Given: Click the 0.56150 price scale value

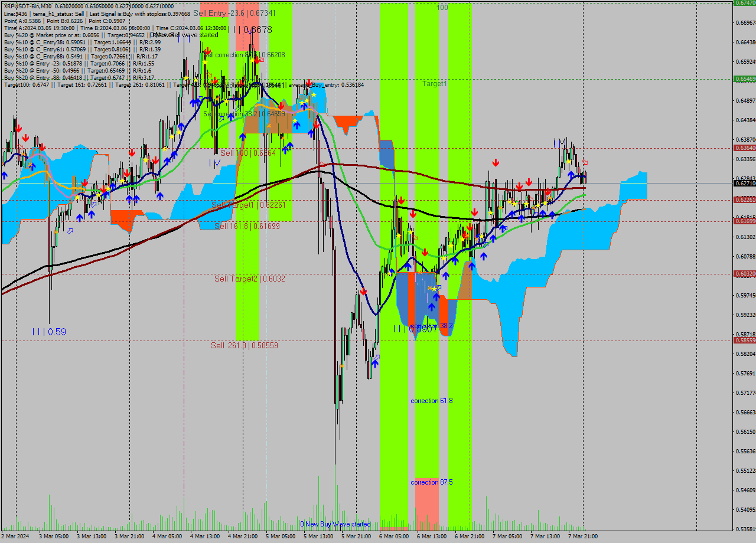Looking at the screenshot, I should 745,432.
